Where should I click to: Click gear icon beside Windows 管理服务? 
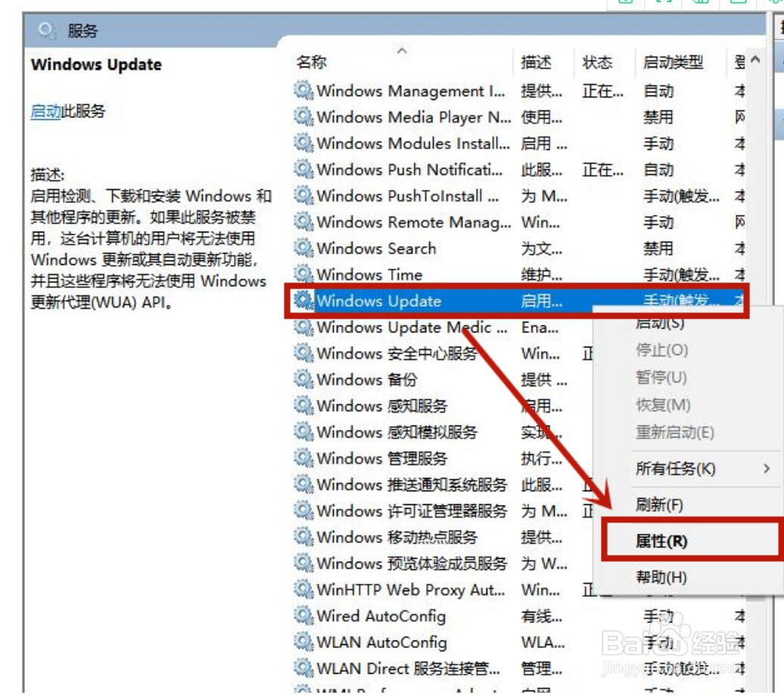[x=303, y=458]
